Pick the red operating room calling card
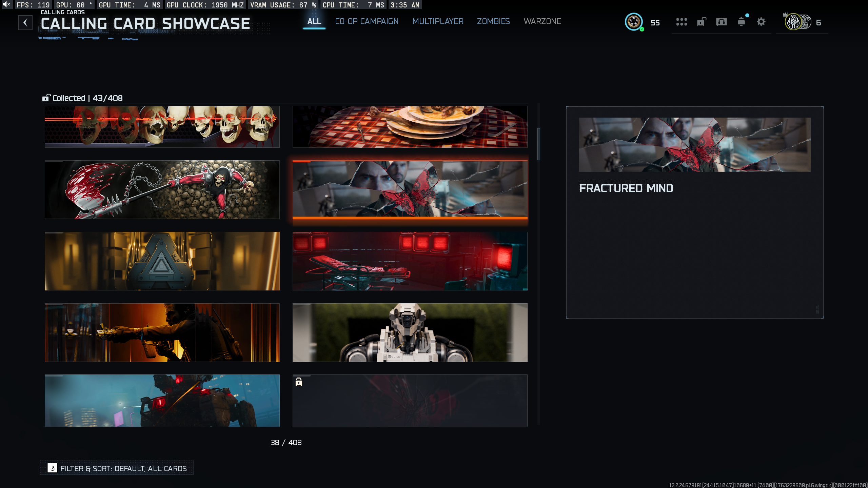Image resolution: width=868 pixels, height=488 pixels. pyautogui.click(x=410, y=261)
